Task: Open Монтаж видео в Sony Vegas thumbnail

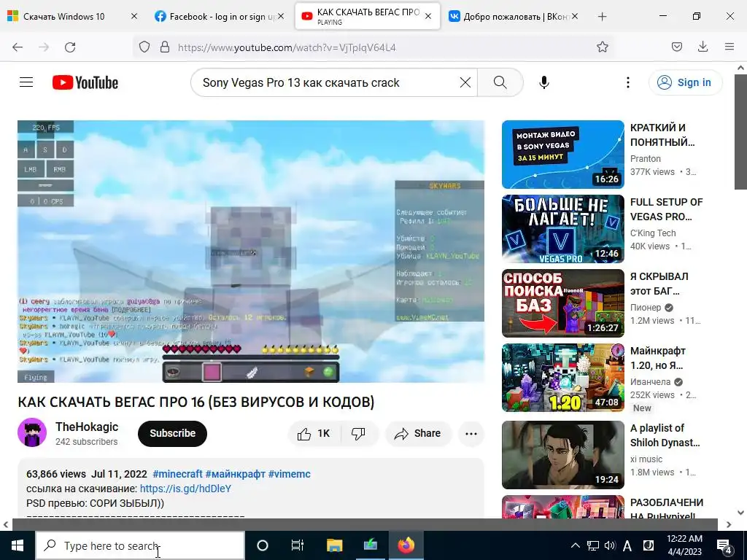Action: [562, 155]
